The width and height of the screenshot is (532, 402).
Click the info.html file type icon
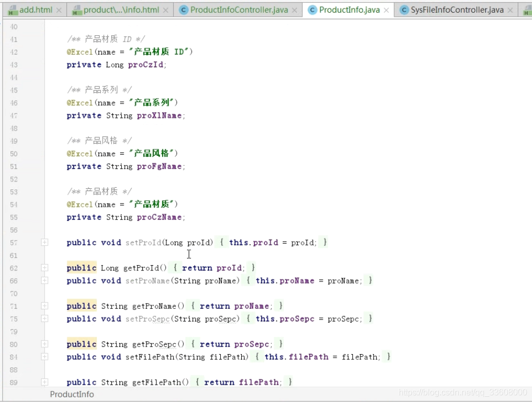pyautogui.click(x=77, y=11)
